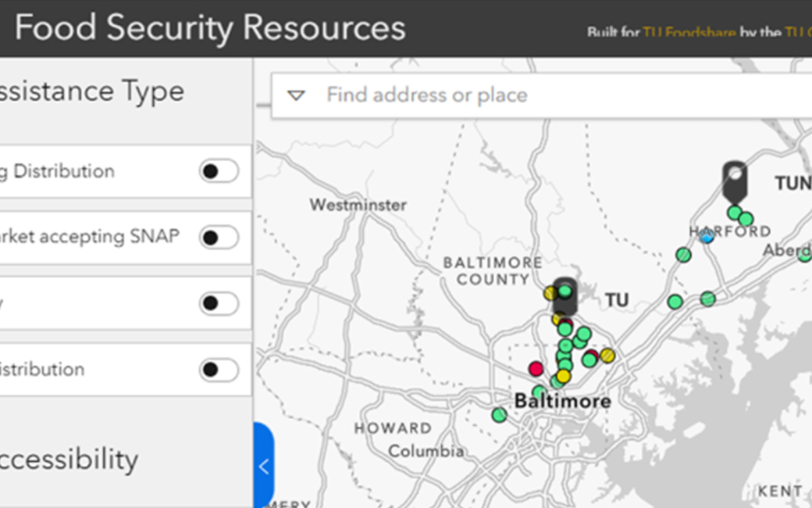Screen dimensions: 812x508
Task: Click the Find address or place field
Action: coord(547,95)
